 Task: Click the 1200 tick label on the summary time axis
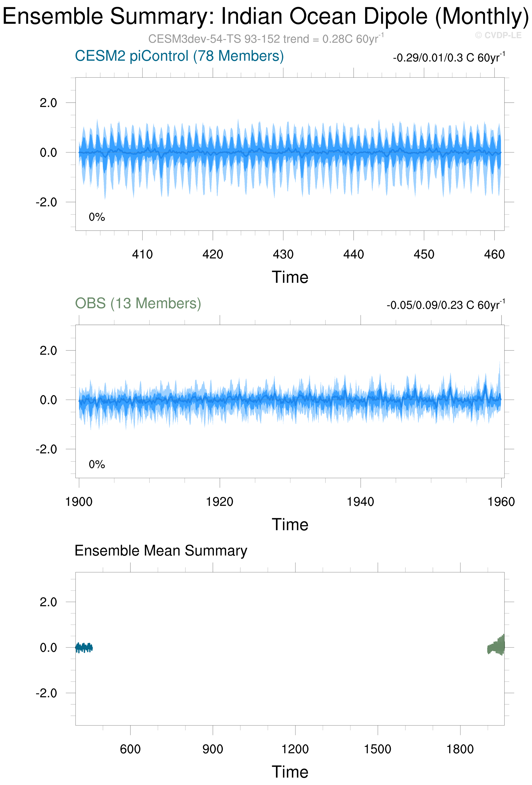coord(295,749)
